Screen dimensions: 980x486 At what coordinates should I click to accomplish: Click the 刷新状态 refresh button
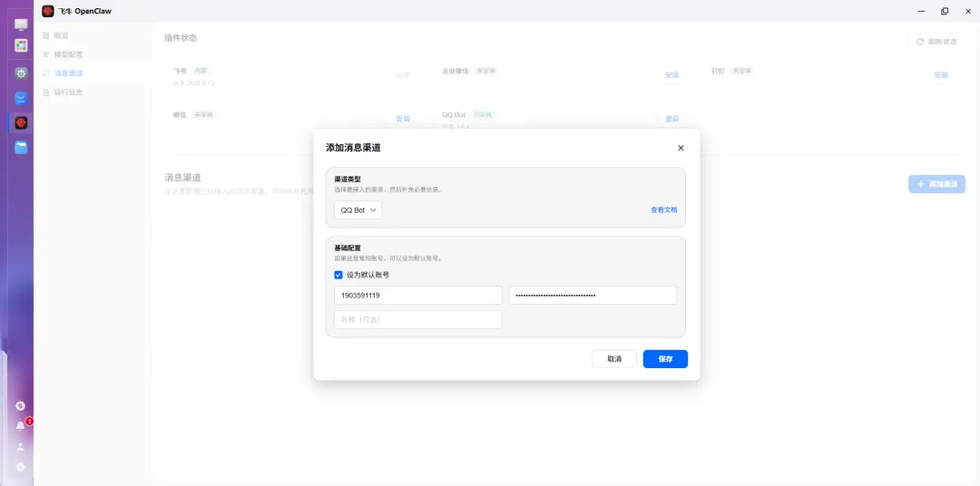[x=936, y=42]
